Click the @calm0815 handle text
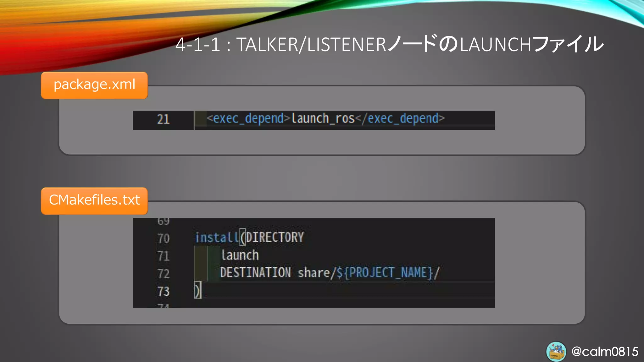644x362 pixels. click(605, 351)
